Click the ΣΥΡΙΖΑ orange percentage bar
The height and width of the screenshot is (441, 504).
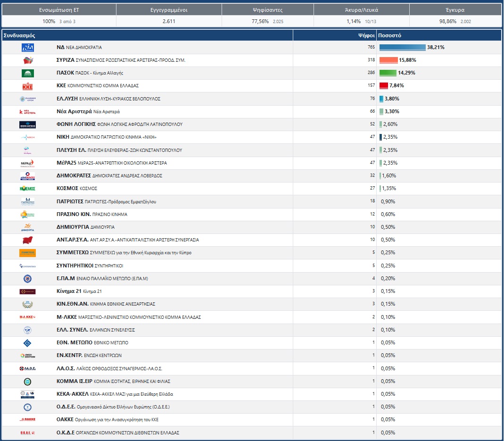(x=388, y=60)
